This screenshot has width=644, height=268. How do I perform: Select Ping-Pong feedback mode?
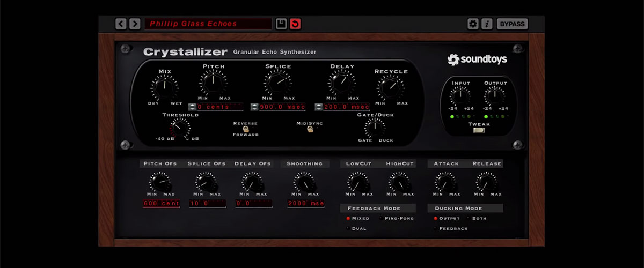397,218
